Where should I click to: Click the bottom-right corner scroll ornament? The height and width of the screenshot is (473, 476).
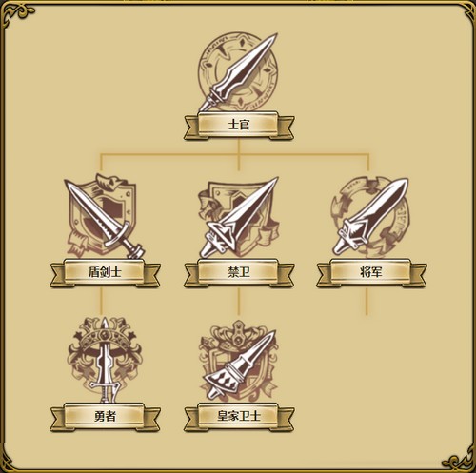pyautogui.click(x=459, y=461)
